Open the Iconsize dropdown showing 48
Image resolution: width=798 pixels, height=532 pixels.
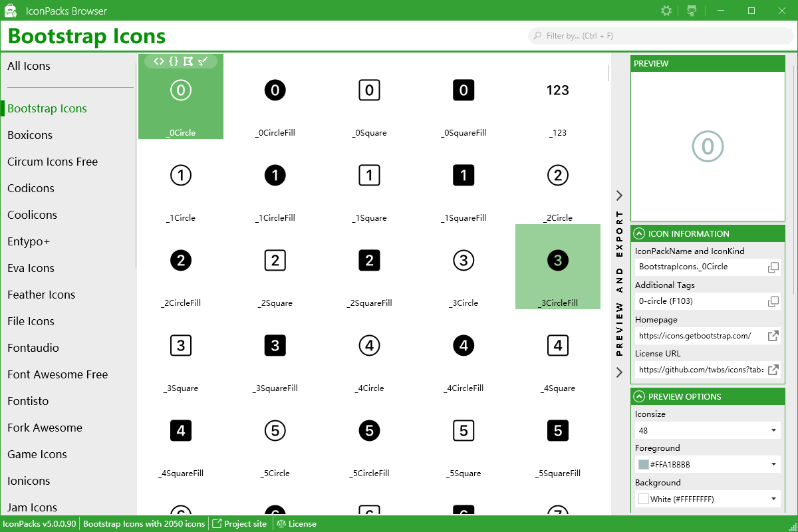708,430
